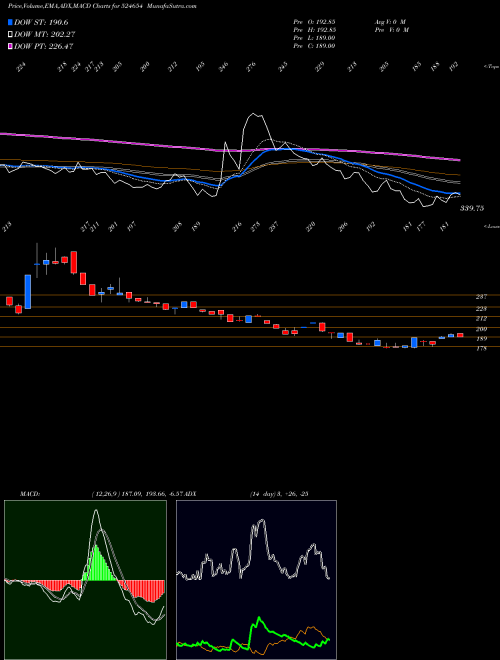Click the red MACD histogram bars on the right

143,591
